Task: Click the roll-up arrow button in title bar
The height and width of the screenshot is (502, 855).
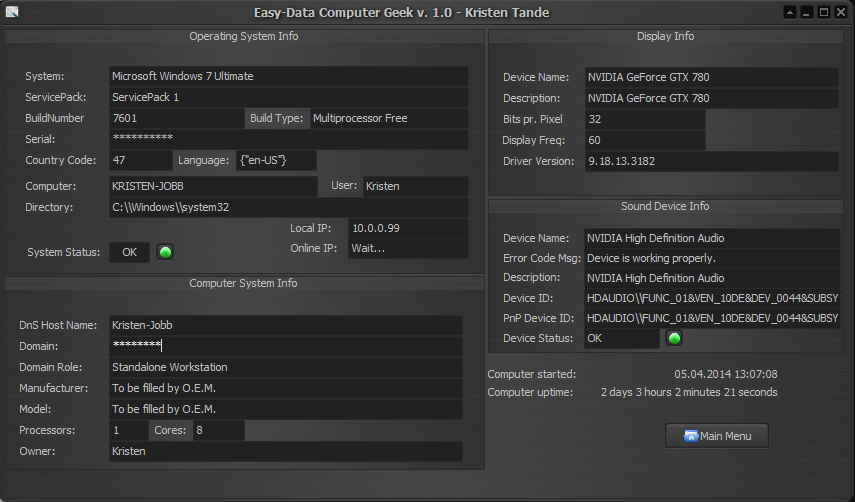Action: (x=790, y=12)
